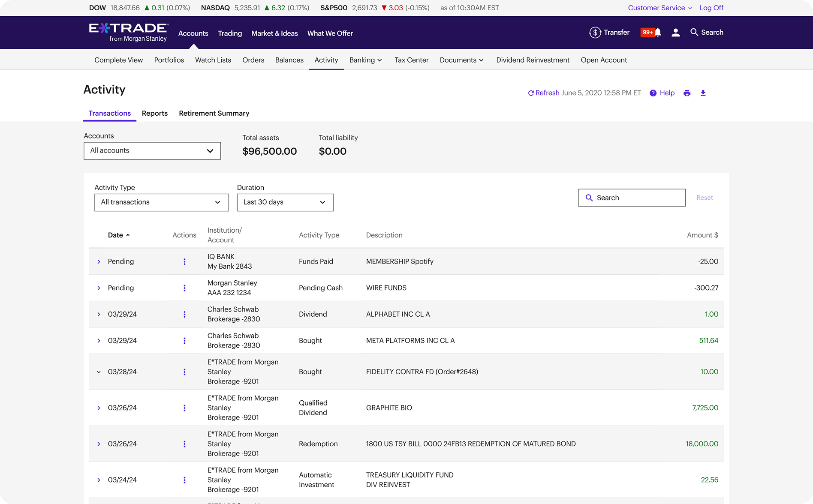The height and width of the screenshot is (504, 813).
Task: Open the Last 30 days duration dropdown
Action: [285, 202]
